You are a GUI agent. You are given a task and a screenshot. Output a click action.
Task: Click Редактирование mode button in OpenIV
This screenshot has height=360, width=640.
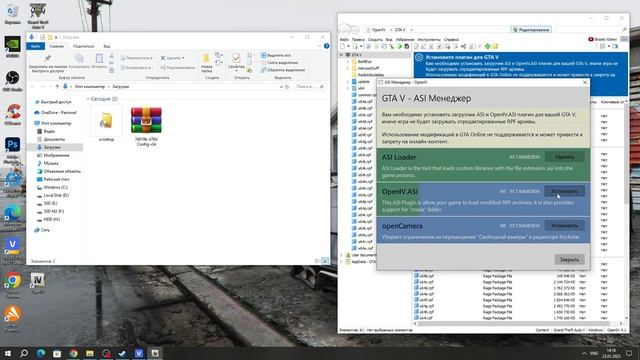coord(531,29)
